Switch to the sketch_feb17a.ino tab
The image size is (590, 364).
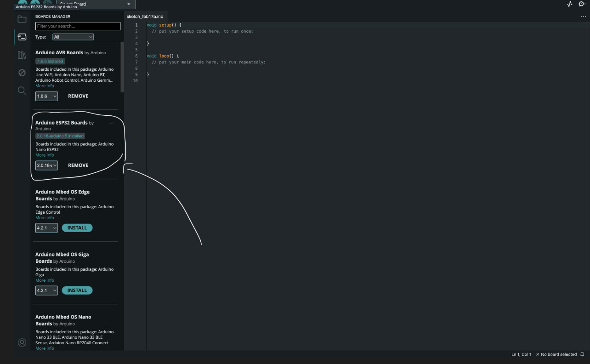pyautogui.click(x=145, y=17)
